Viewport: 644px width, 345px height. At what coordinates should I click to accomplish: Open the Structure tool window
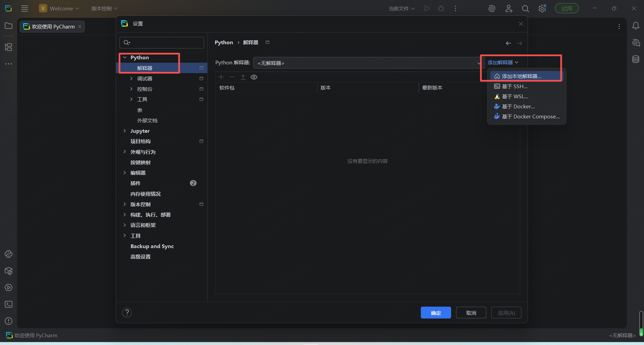(9, 47)
